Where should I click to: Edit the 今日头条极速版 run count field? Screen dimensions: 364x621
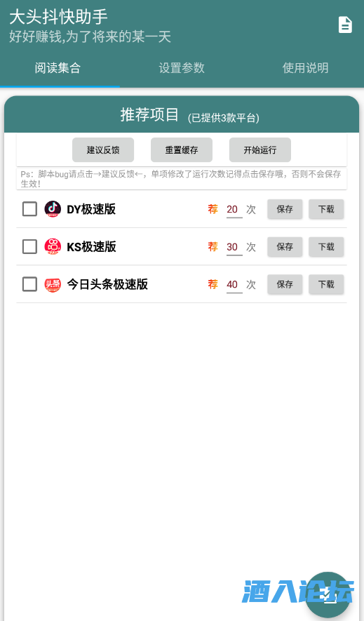234,284
